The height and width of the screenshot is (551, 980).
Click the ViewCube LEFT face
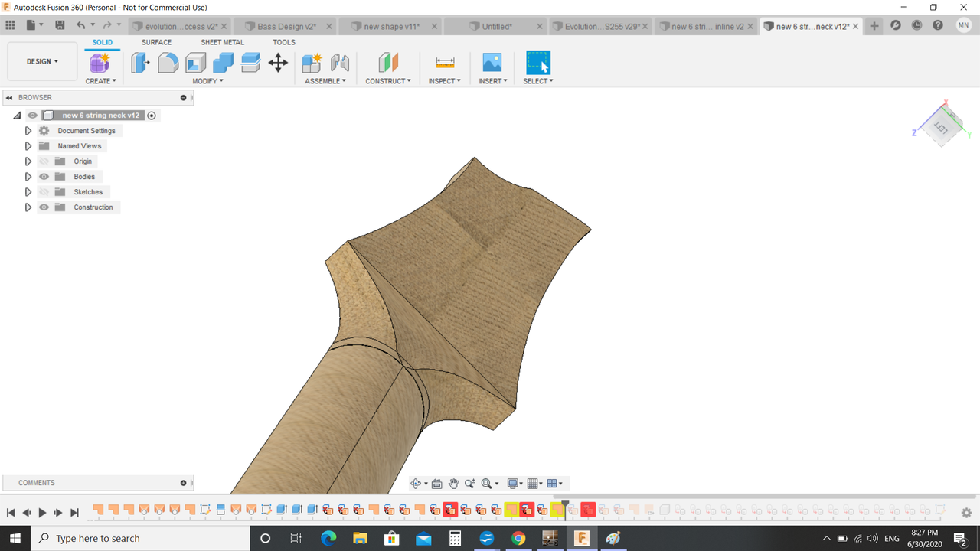pos(940,129)
